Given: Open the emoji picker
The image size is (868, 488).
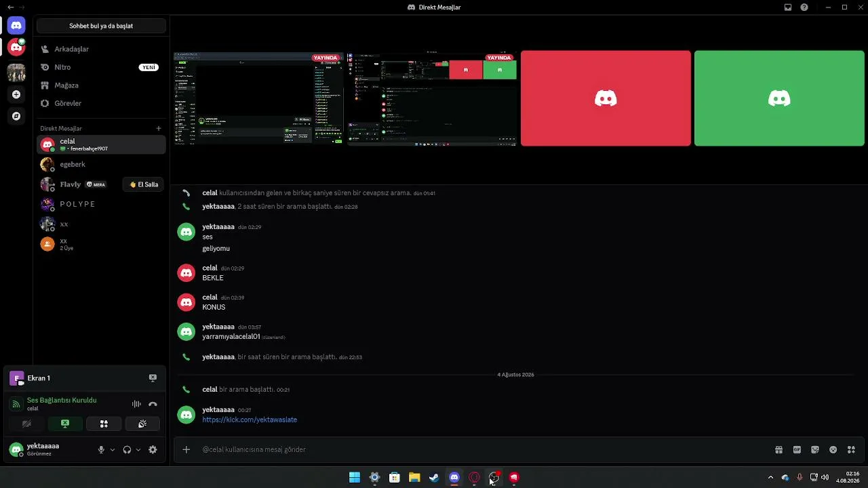Looking at the screenshot, I should [833, 449].
